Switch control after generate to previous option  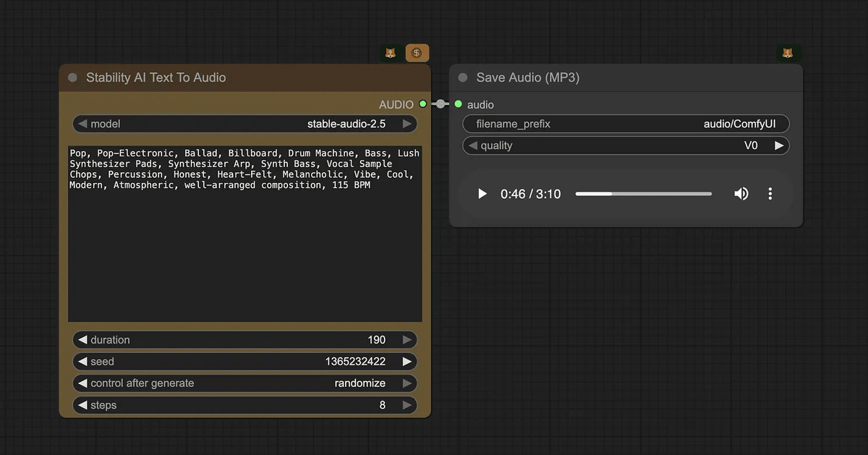(x=82, y=383)
